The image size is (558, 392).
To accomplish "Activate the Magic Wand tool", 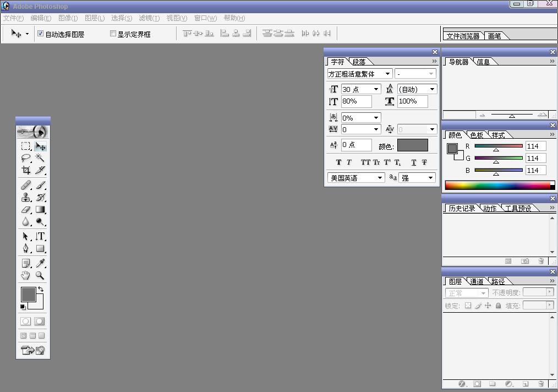I will click(40, 157).
